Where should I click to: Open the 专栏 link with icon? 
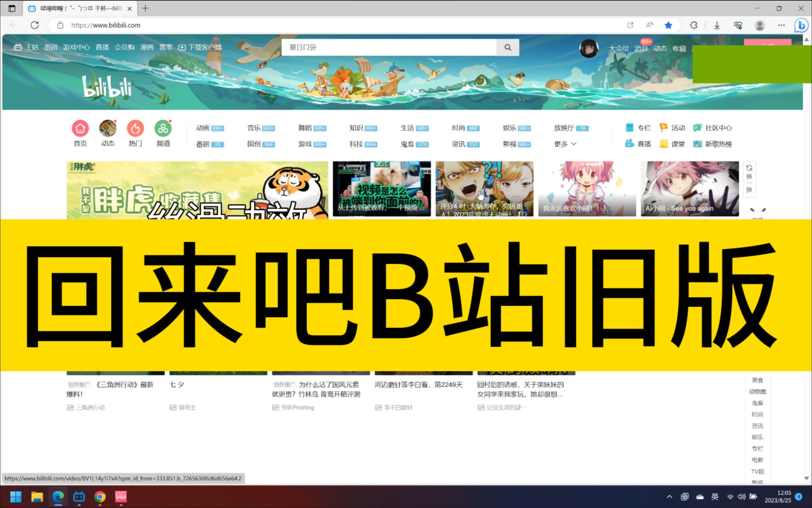(x=638, y=128)
